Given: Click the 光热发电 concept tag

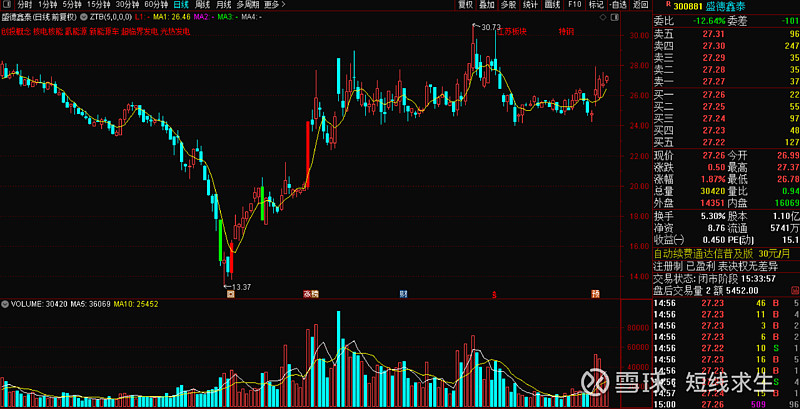Looking at the screenshot, I should 175,32.
